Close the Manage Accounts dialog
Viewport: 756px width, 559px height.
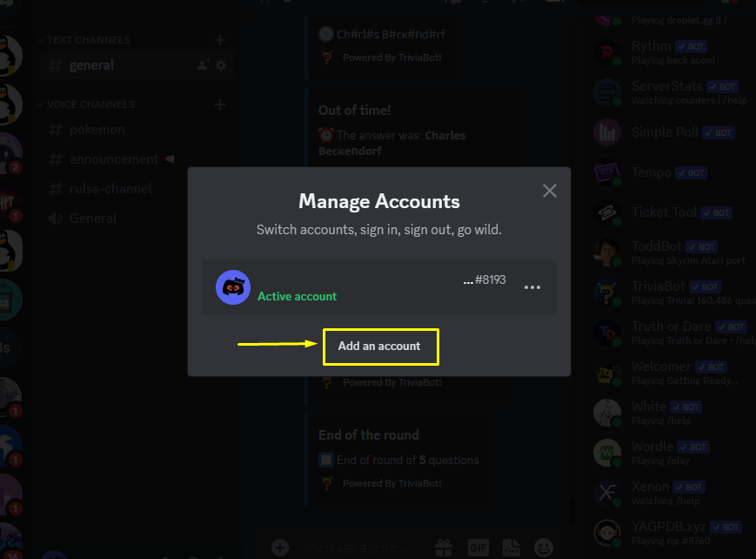(x=549, y=191)
